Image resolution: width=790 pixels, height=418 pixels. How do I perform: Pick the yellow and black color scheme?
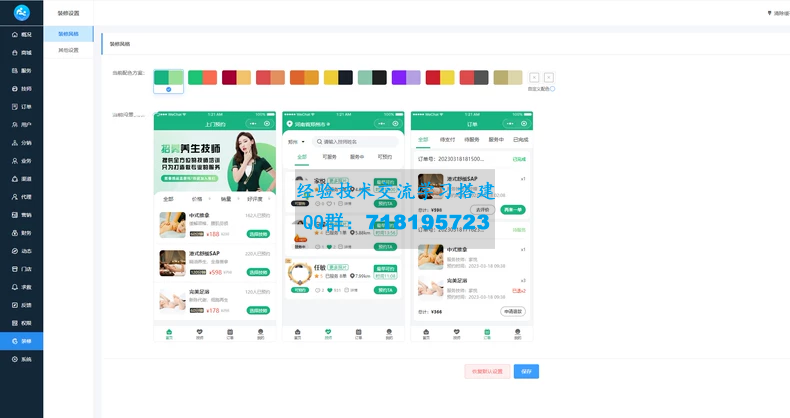click(338, 77)
